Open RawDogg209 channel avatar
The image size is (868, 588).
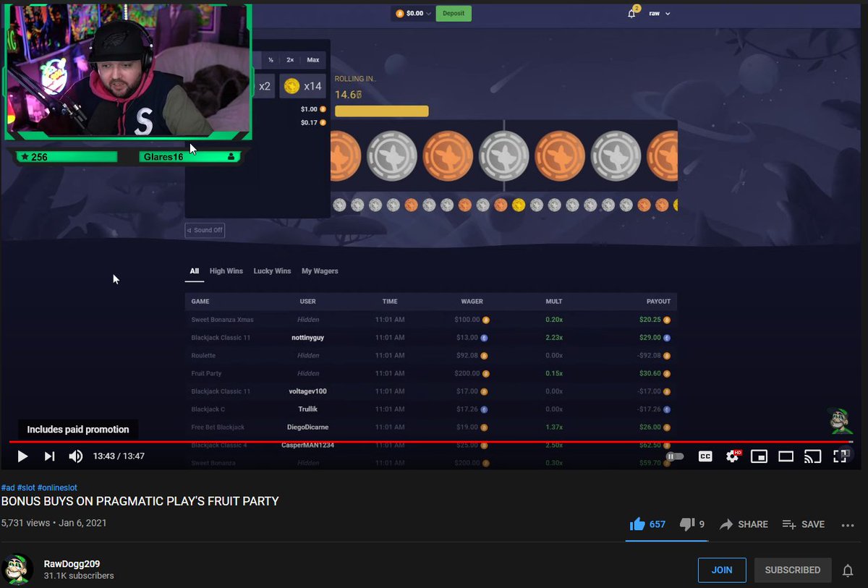(17, 570)
